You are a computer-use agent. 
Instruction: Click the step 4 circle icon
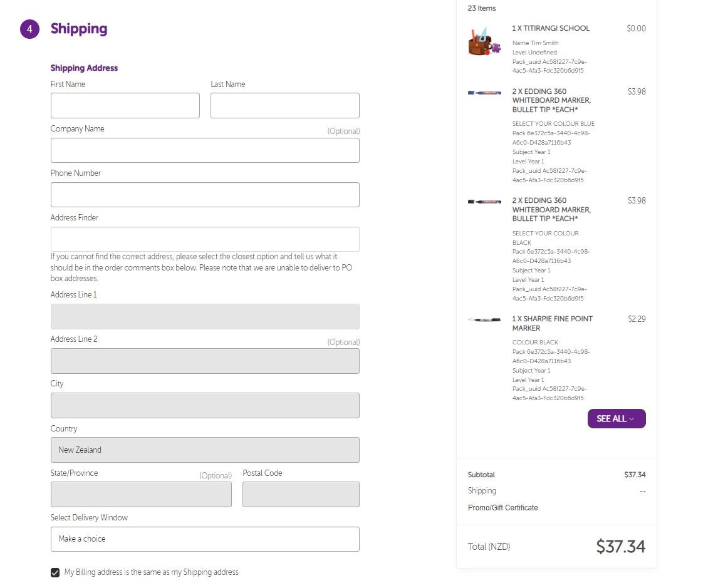coord(29,29)
